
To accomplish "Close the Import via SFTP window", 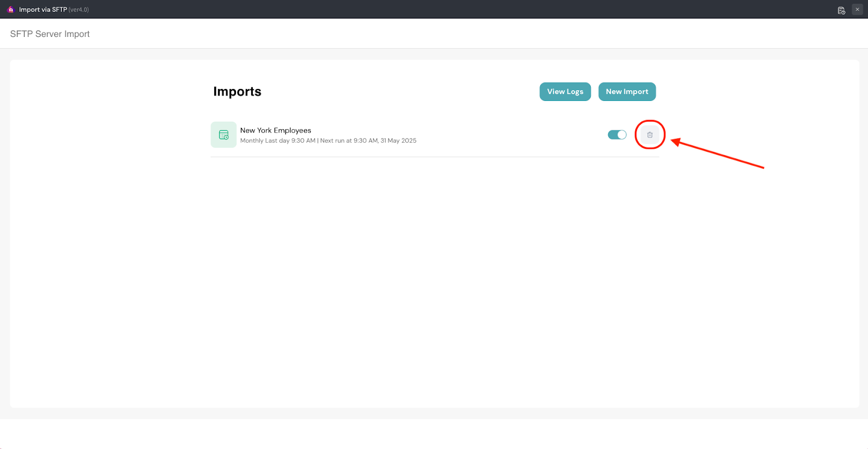I will point(857,9).
